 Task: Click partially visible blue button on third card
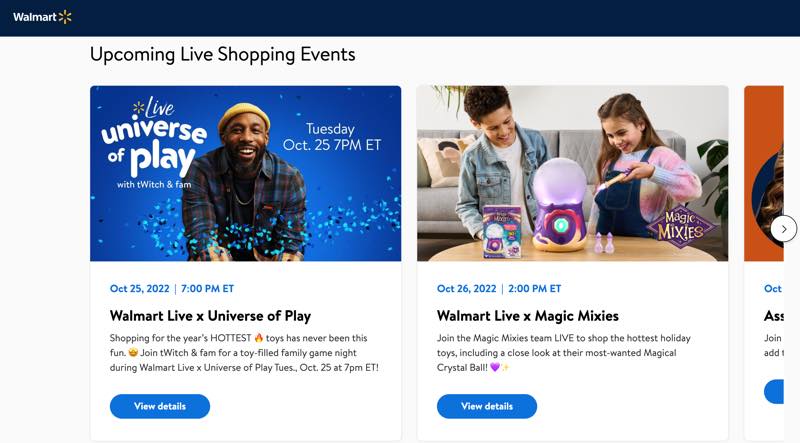[x=773, y=391]
